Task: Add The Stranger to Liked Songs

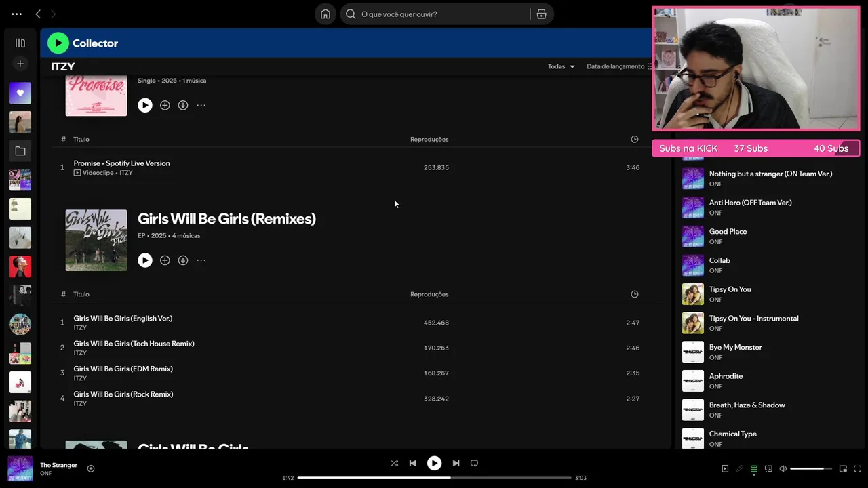Action: (x=91, y=468)
